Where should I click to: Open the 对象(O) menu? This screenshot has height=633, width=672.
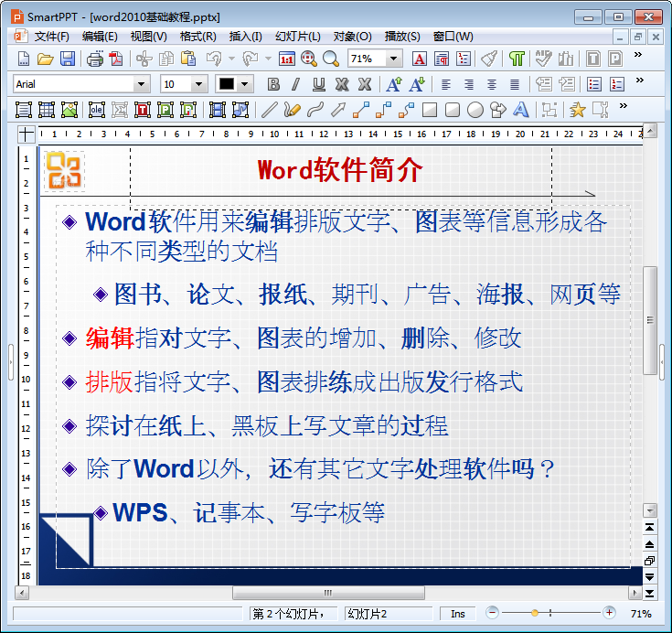(352, 37)
